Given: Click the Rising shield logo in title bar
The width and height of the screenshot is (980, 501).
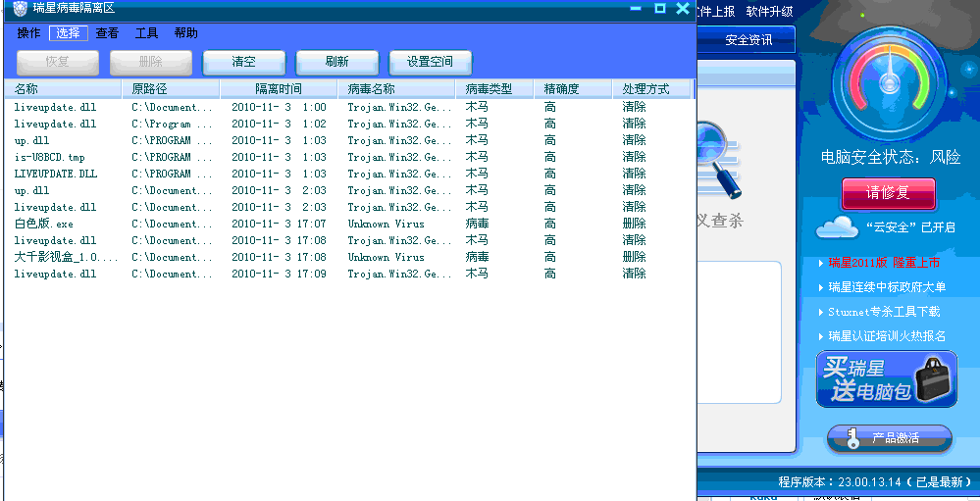Looking at the screenshot, I should [x=20, y=9].
